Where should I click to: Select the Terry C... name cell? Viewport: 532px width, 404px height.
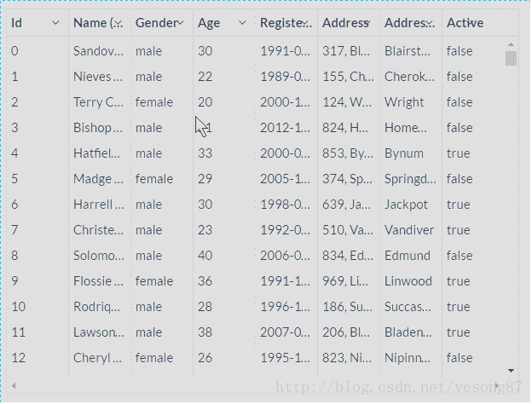point(98,102)
